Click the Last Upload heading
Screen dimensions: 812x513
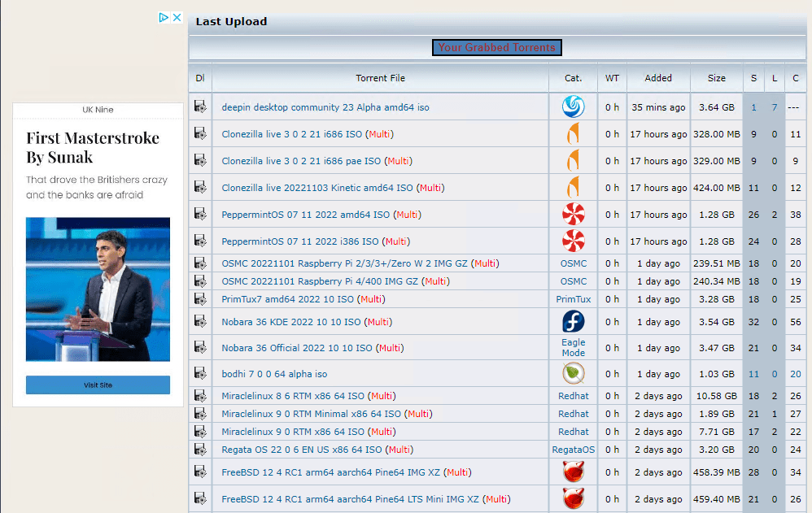(232, 22)
